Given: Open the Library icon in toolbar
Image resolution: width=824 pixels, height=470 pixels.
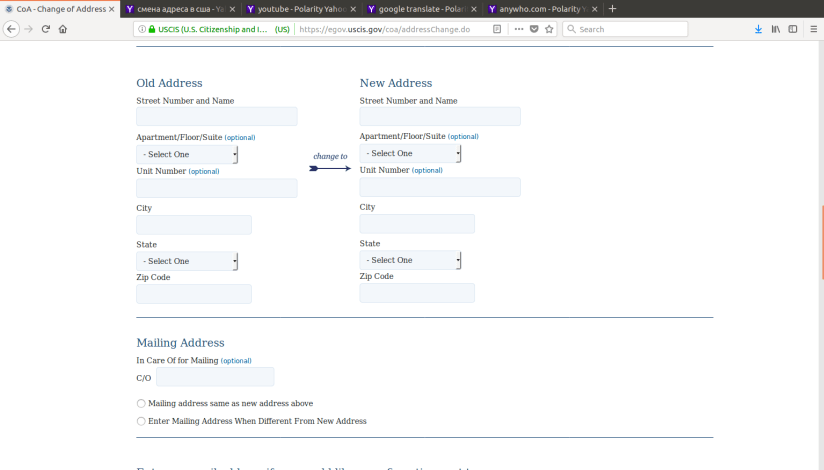Looking at the screenshot, I should pos(775,29).
